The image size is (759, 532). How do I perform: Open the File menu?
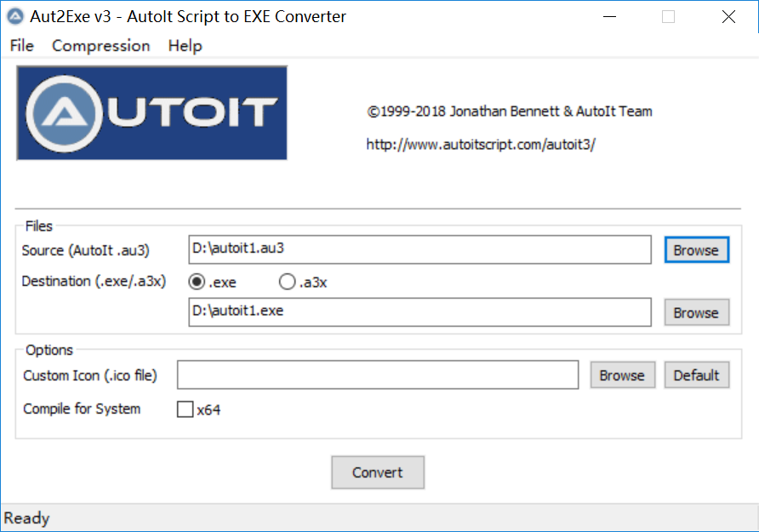(22, 45)
